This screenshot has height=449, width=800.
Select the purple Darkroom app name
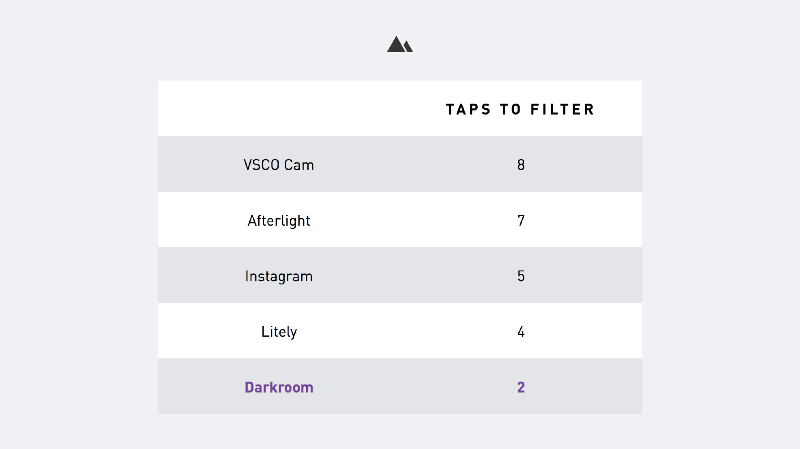click(279, 387)
